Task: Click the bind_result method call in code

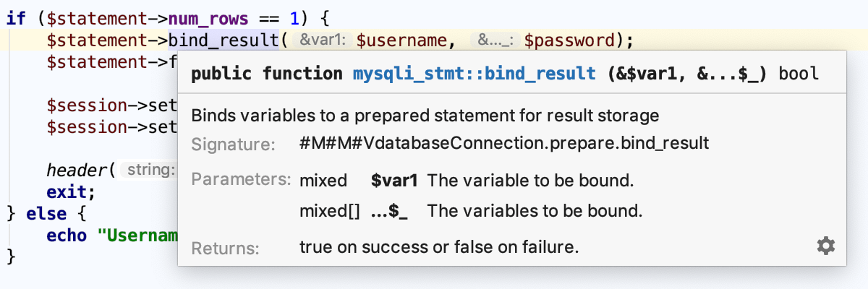Action: tap(224, 40)
